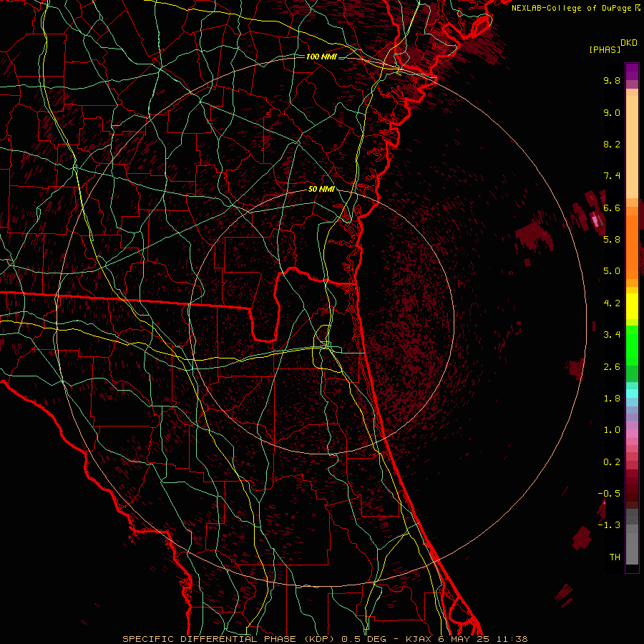
Task: Pick the peach segment of the color bar
Action: [632, 147]
